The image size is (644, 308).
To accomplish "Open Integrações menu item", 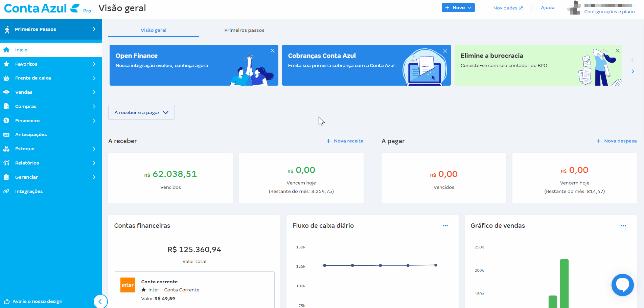I will 51,191.
